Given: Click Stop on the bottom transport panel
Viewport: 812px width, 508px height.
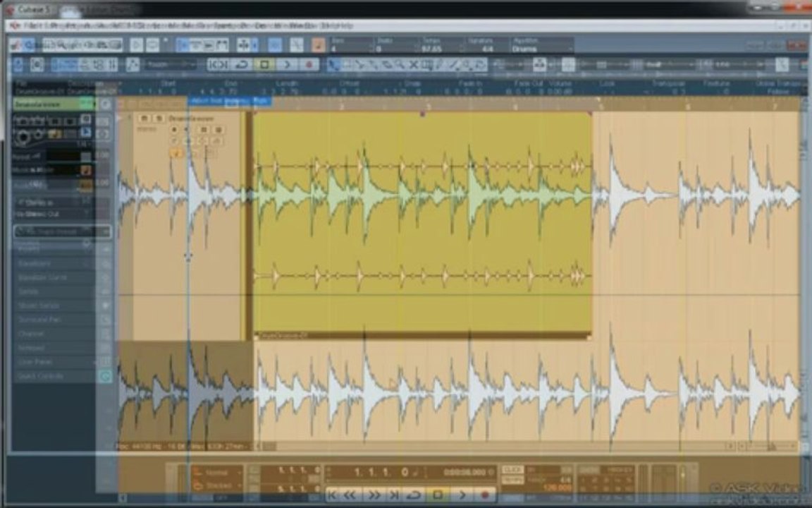Looking at the screenshot, I should tap(438, 495).
